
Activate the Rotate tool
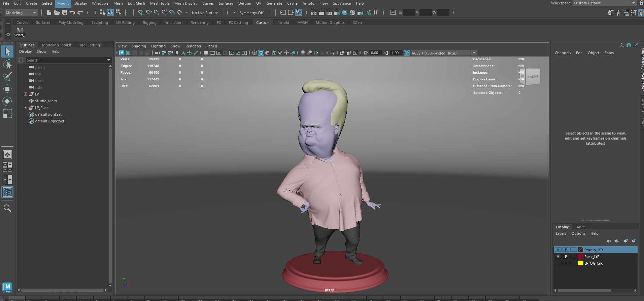7,101
